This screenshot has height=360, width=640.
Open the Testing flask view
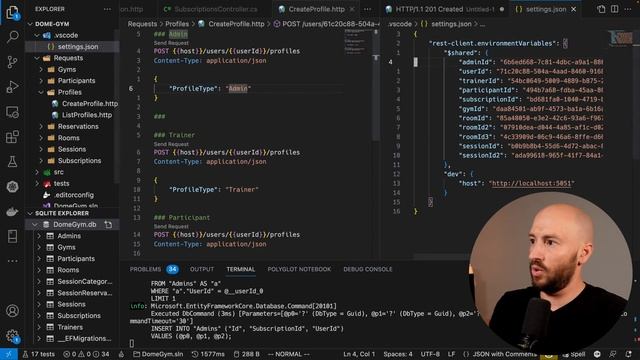12,162
